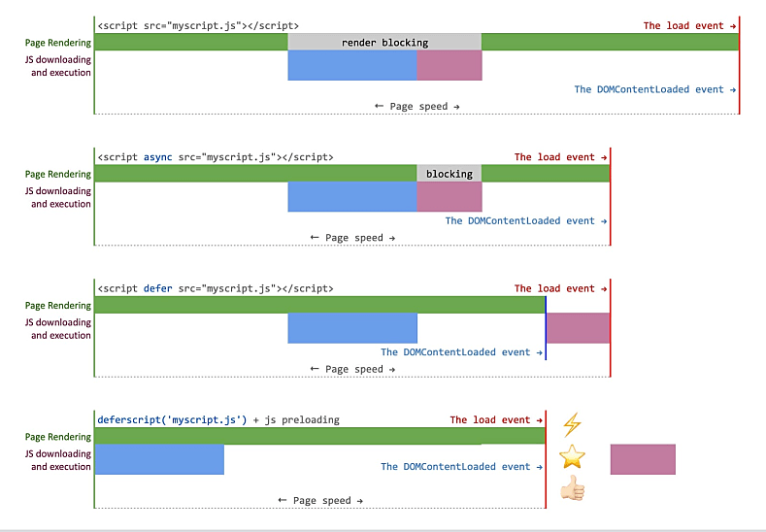
Task: Click the blue DOMContentLoaded marker line in defer diagram
Action: (x=546, y=328)
